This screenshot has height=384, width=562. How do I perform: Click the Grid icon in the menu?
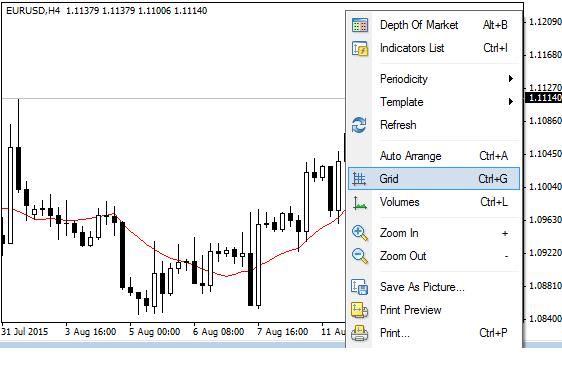tap(359, 179)
